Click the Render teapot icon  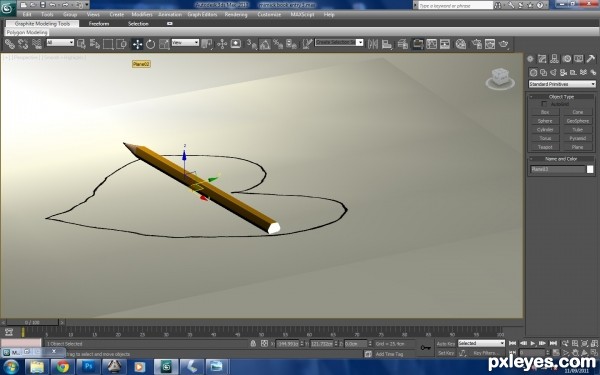504,44
